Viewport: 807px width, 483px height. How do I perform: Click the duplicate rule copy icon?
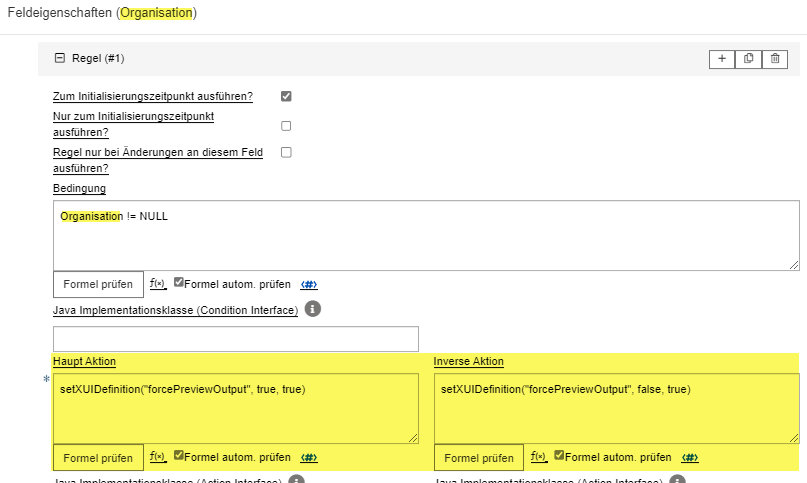pos(748,59)
